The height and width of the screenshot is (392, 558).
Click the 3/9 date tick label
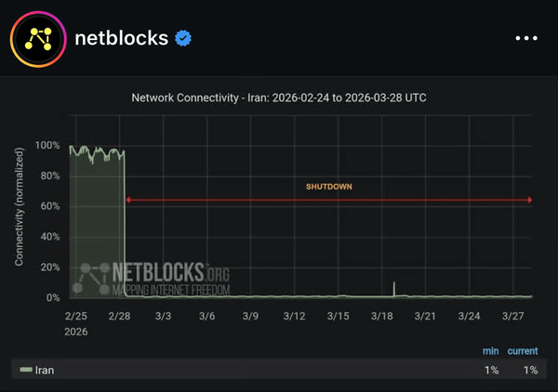pos(250,316)
